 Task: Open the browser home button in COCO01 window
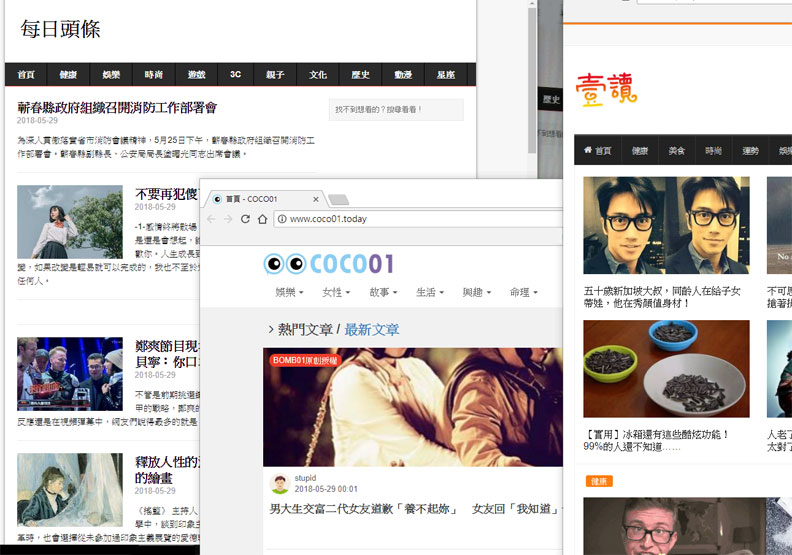262,219
